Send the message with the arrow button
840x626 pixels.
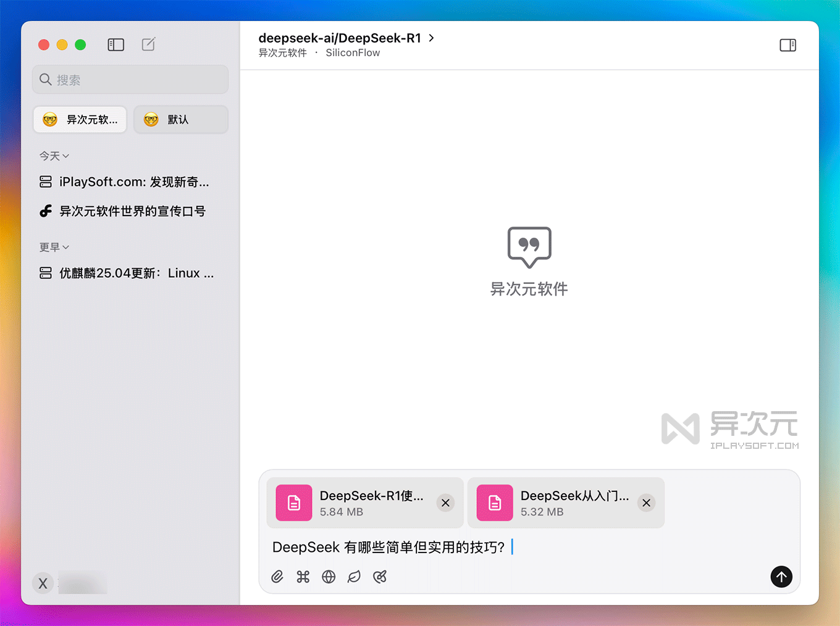(x=781, y=577)
